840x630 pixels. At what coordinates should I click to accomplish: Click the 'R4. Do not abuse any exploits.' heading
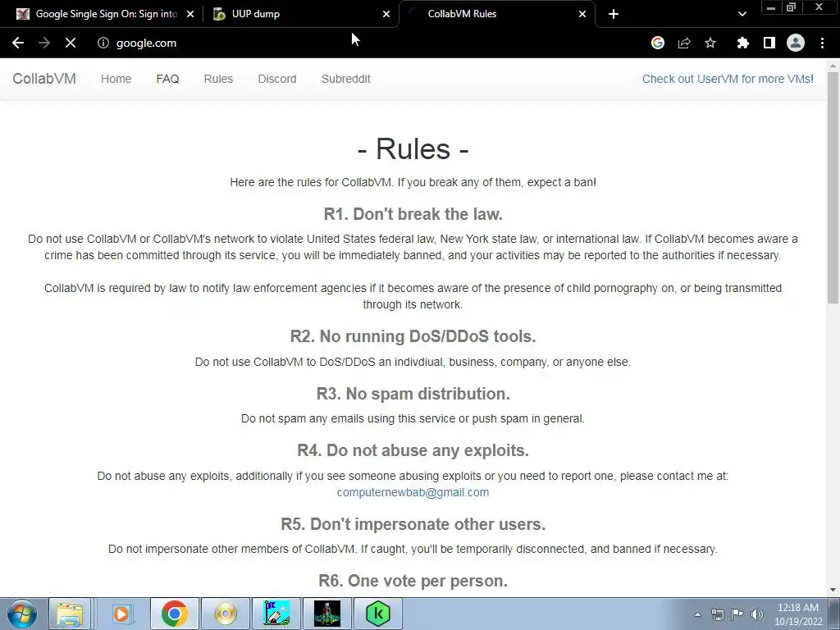413,450
